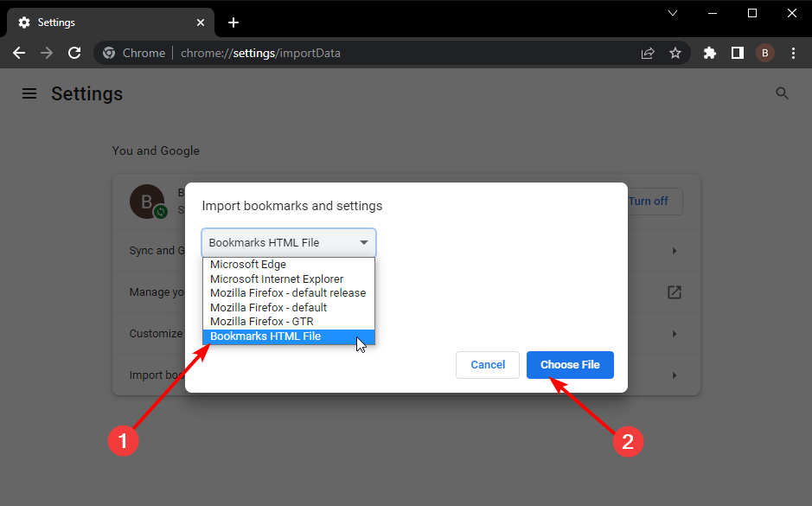Click the external link icon in Manage row

pyautogui.click(x=675, y=292)
